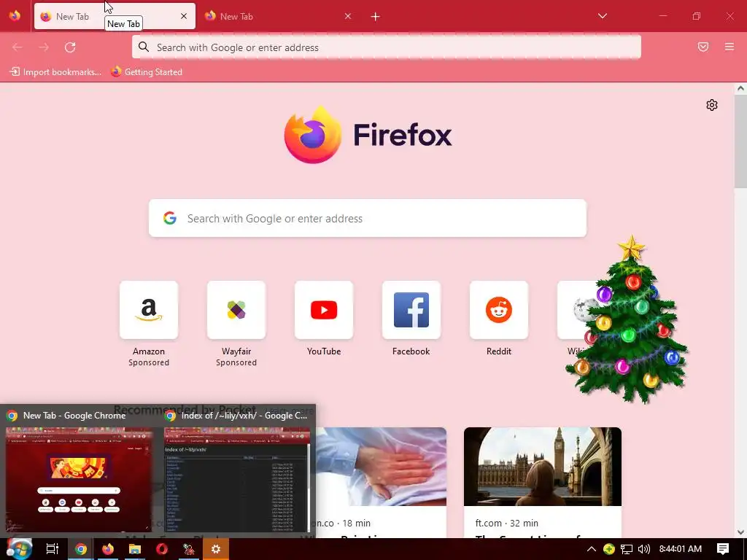Open the Action Center notifications icon
Image resolution: width=747 pixels, height=560 pixels.
click(x=723, y=549)
